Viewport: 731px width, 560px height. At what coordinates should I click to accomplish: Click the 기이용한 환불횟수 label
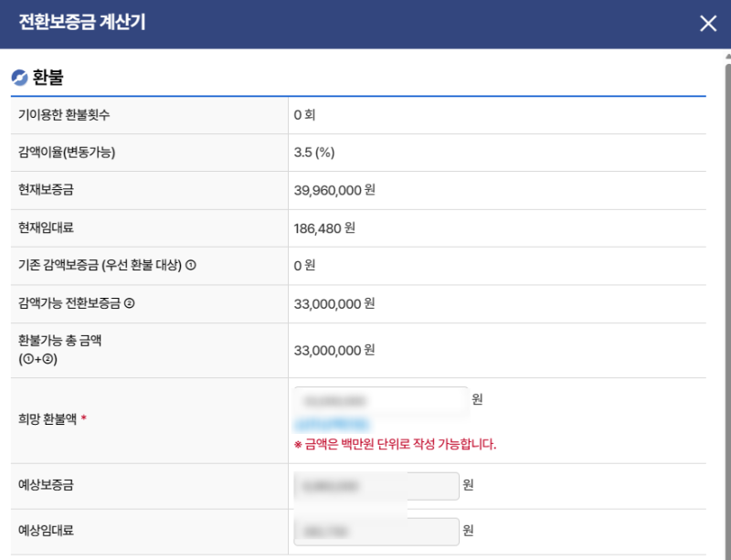pos(64,115)
